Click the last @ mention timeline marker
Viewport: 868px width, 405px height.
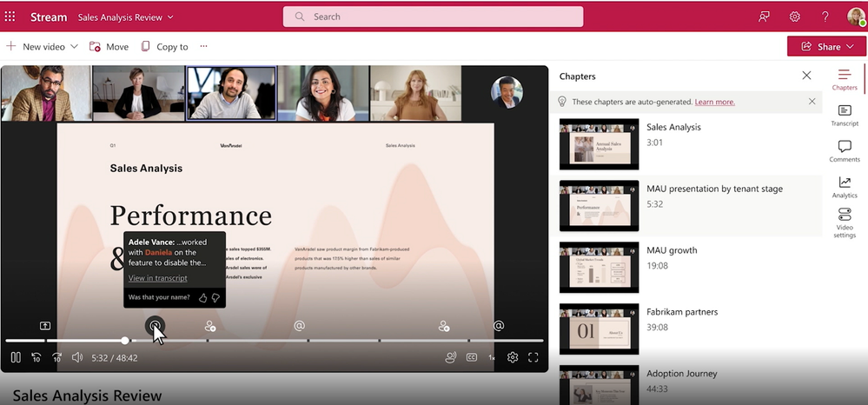point(499,326)
